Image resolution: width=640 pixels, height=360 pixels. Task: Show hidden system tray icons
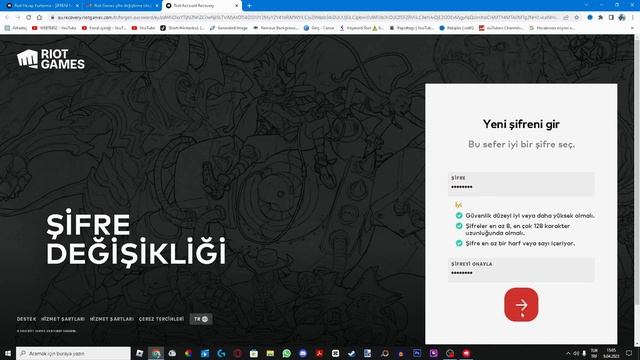pos(568,353)
